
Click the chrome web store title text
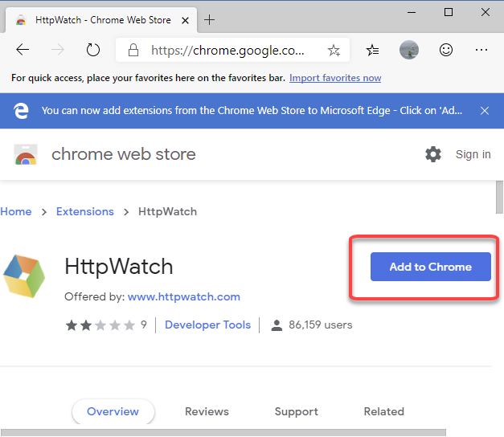pos(124,154)
